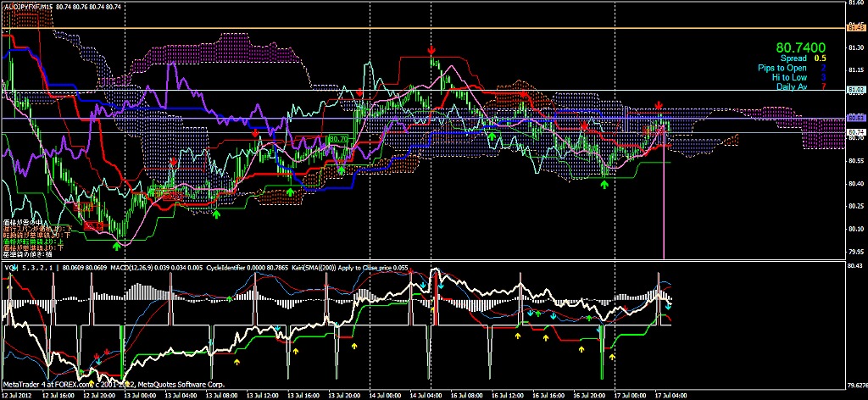Viewport: 868px width, 400px height.
Task: Click the Daily Av label
Action: click(792, 86)
